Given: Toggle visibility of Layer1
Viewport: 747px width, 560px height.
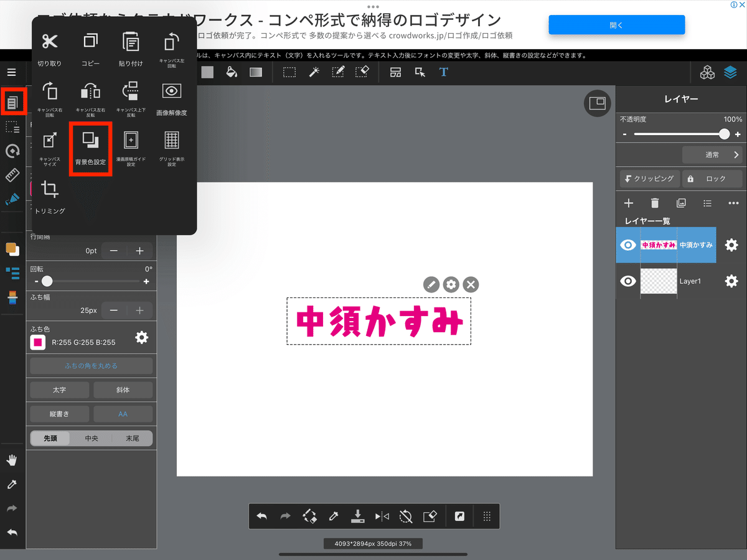Looking at the screenshot, I should click(628, 281).
